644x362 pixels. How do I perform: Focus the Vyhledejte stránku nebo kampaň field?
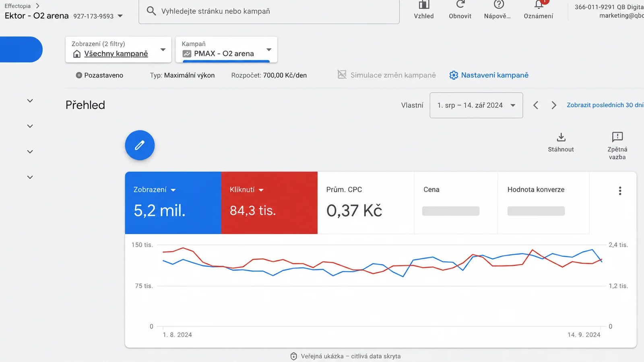pos(269,11)
